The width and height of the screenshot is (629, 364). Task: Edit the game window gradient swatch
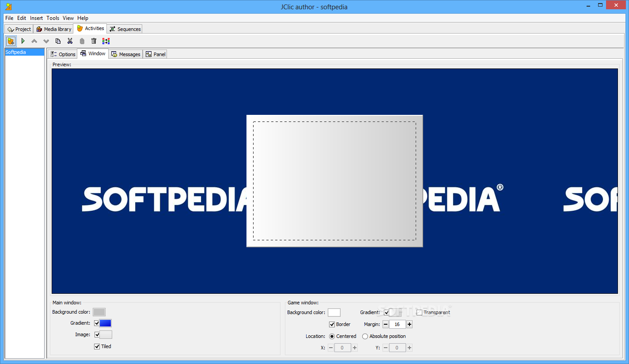pos(395,313)
